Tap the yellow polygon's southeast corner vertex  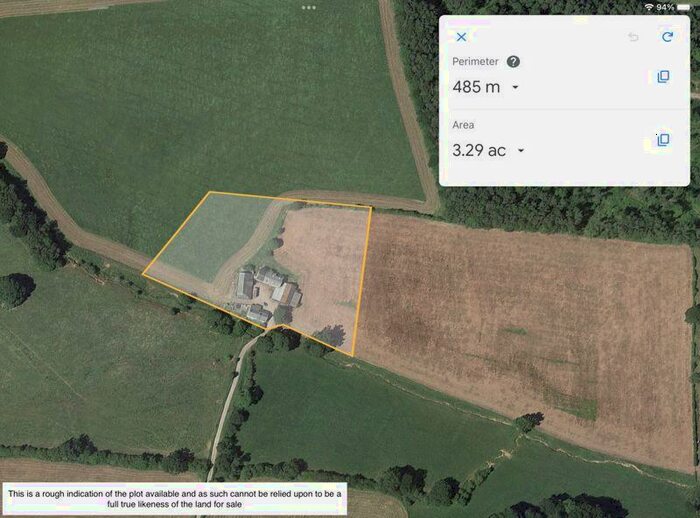[353, 356]
